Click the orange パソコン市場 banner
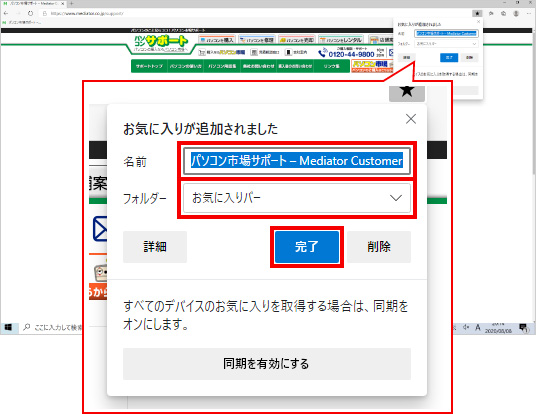Viewport: 536px width, 414px height. click(372, 66)
